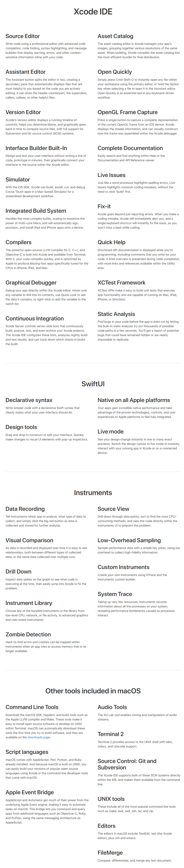This screenshot has width=184, height=868.
Task: Click the SwiftUI section title
Action: 93,384
